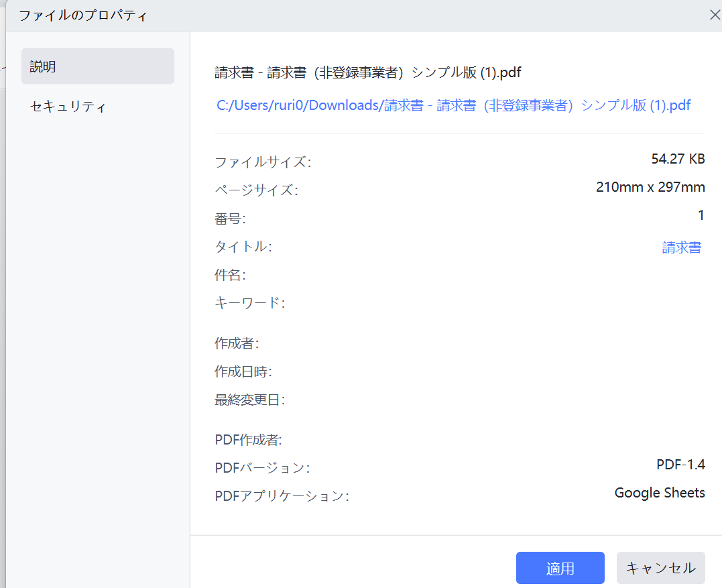Select the PDF file name text

click(x=367, y=72)
